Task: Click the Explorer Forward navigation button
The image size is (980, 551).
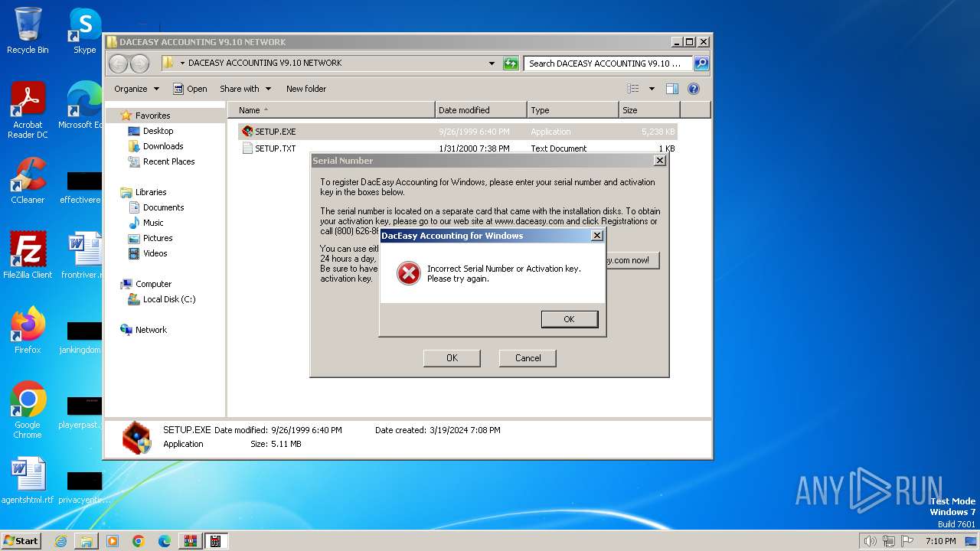Action: [x=139, y=64]
